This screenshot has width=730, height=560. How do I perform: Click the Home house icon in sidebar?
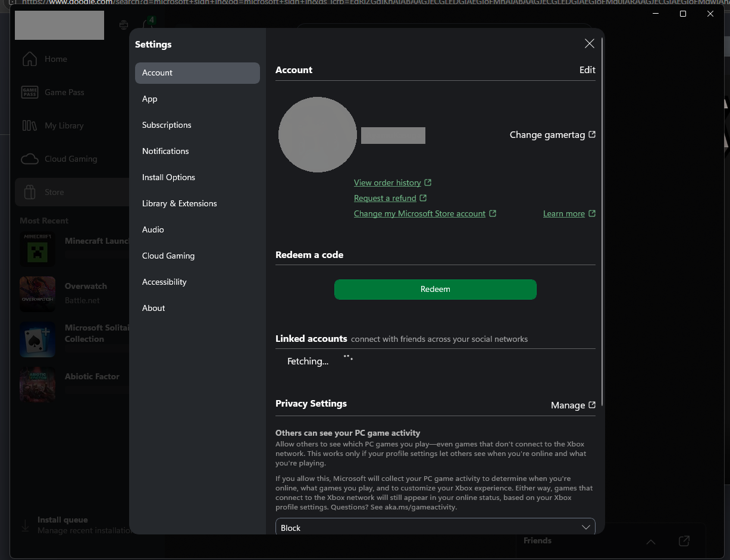(29, 59)
